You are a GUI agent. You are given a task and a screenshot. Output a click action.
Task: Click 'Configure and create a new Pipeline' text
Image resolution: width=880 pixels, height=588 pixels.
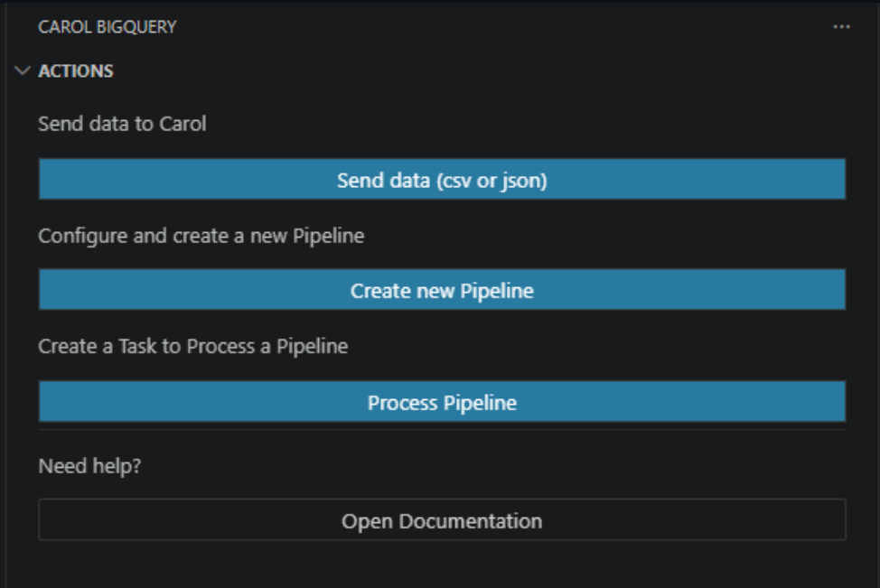click(x=201, y=237)
